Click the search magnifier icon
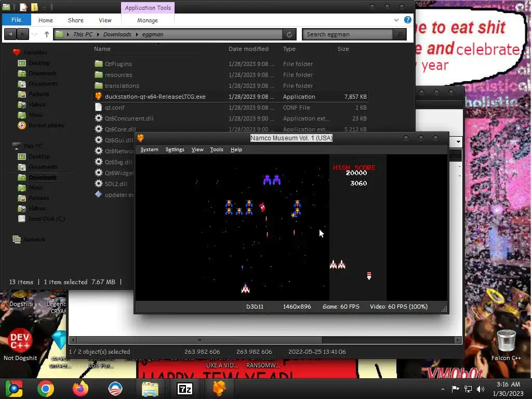The image size is (532, 399). pyautogui.click(x=400, y=34)
